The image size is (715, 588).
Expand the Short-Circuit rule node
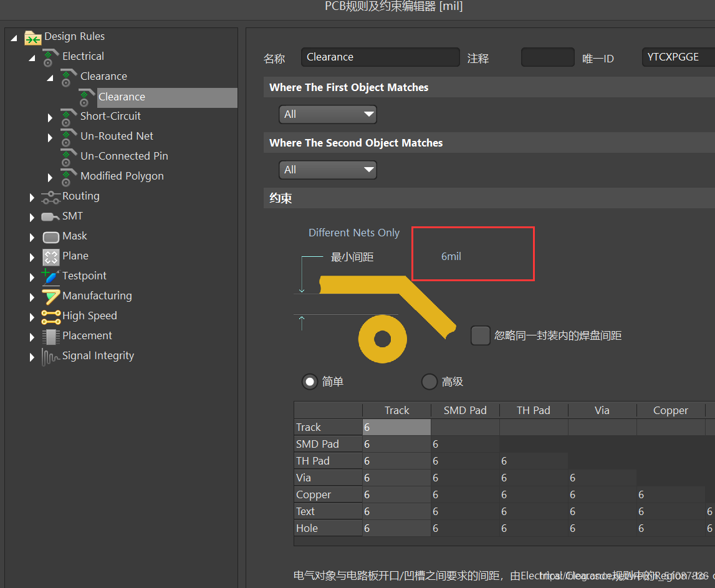[50, 117]
